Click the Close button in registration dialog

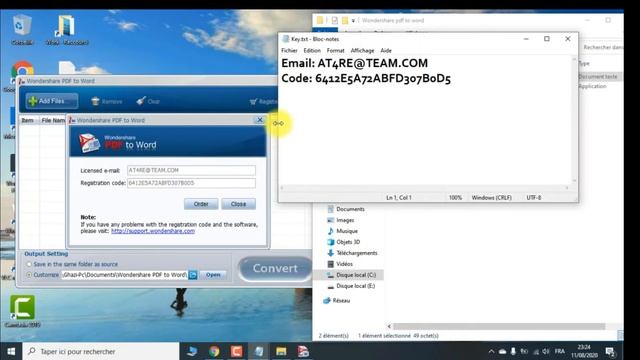[x=238, y=204]
